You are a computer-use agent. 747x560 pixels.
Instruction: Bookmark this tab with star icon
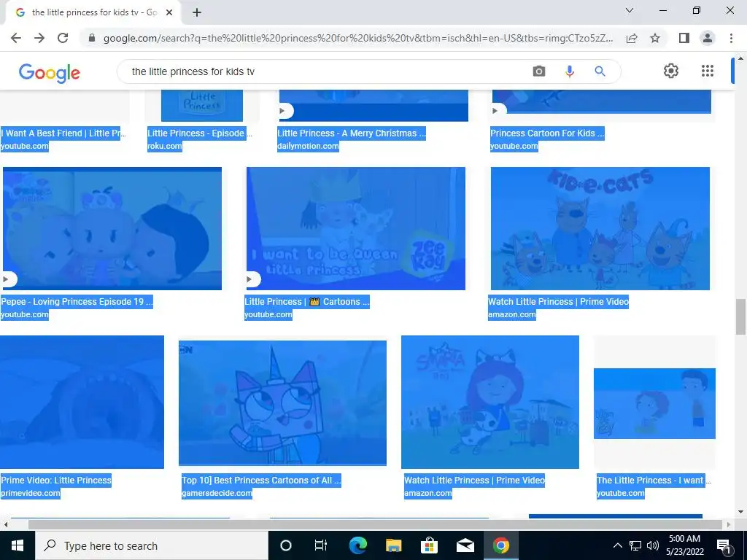tap(655, 38)
